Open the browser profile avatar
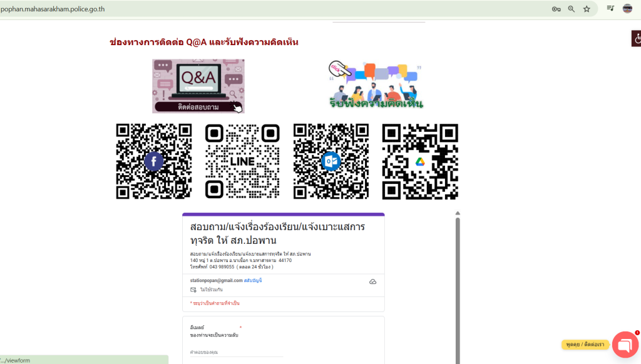Viewport: 641px width, 364px height. 627,9
